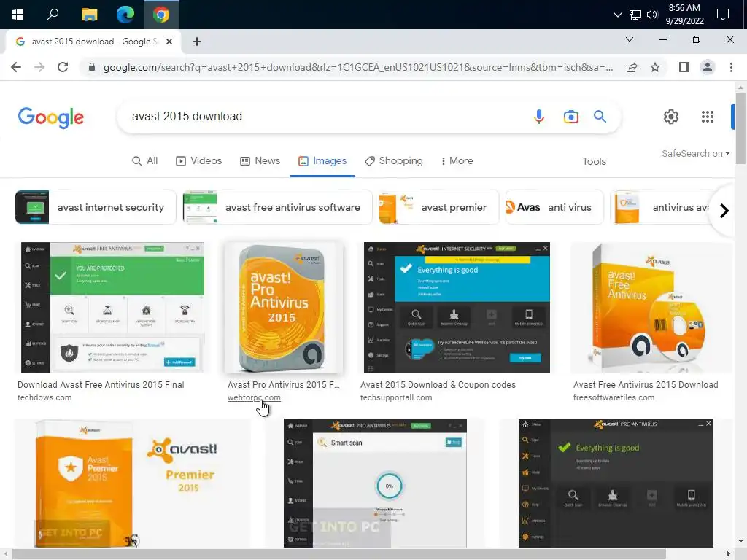The width and height of the screenshot is (747, 560).
Task: Open Download Avast Free Antivirus 2015 Final image
Action: 113,308
